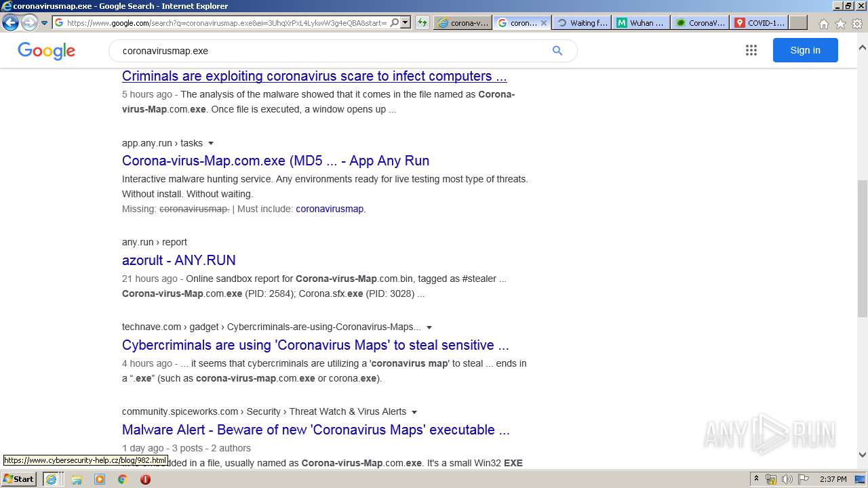Open the Chrome taskbar icon
This screenshot has width=868, height=488.
[122, 479]
